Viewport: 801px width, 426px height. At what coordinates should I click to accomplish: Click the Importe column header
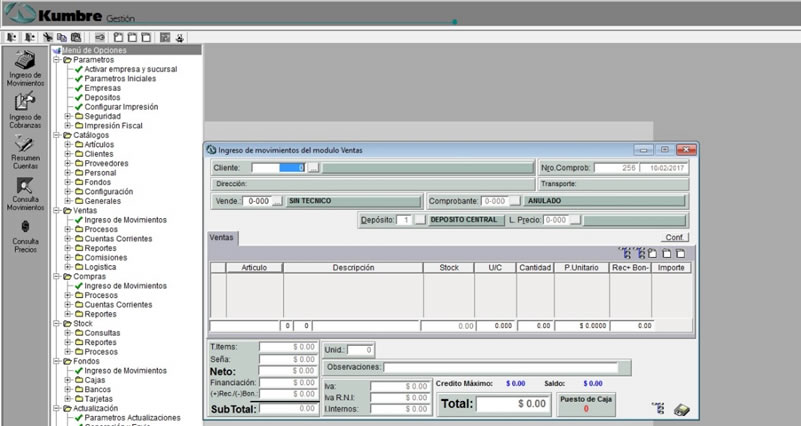click(x=671, y=268)
